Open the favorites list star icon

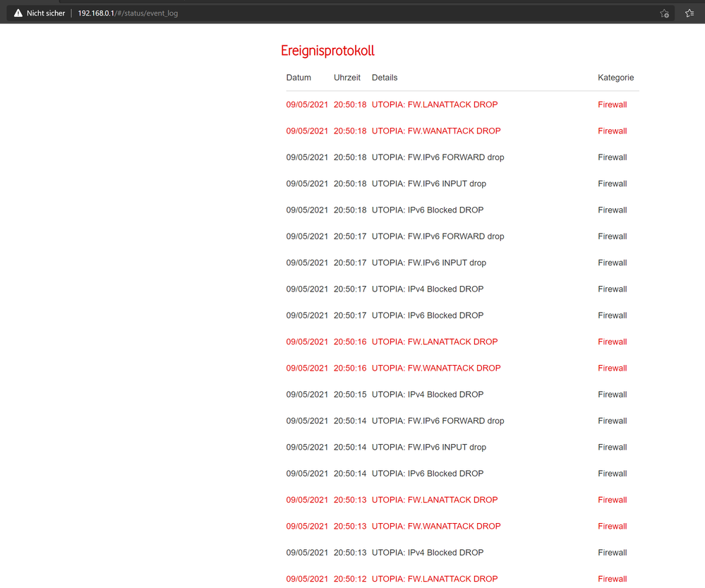[689, 13]
